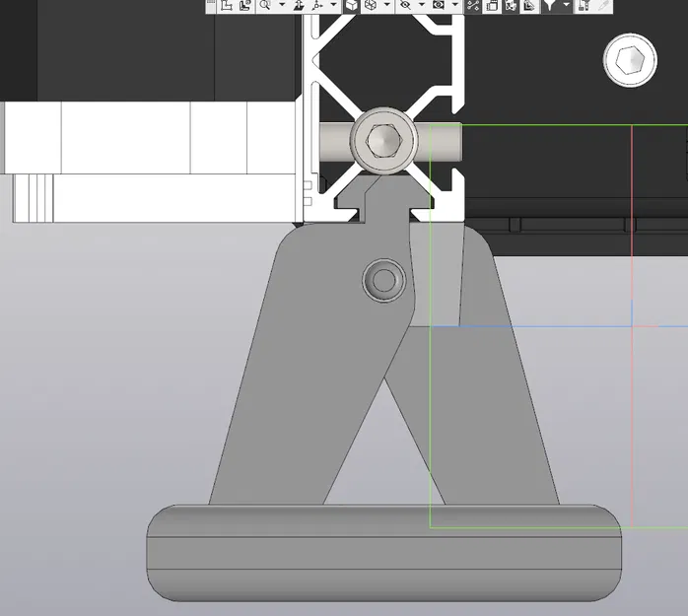Viewport: 688px width, 616px height.
Task: Toggle the highlighted layered-triangle icon
Action: [x=530, y=5]
